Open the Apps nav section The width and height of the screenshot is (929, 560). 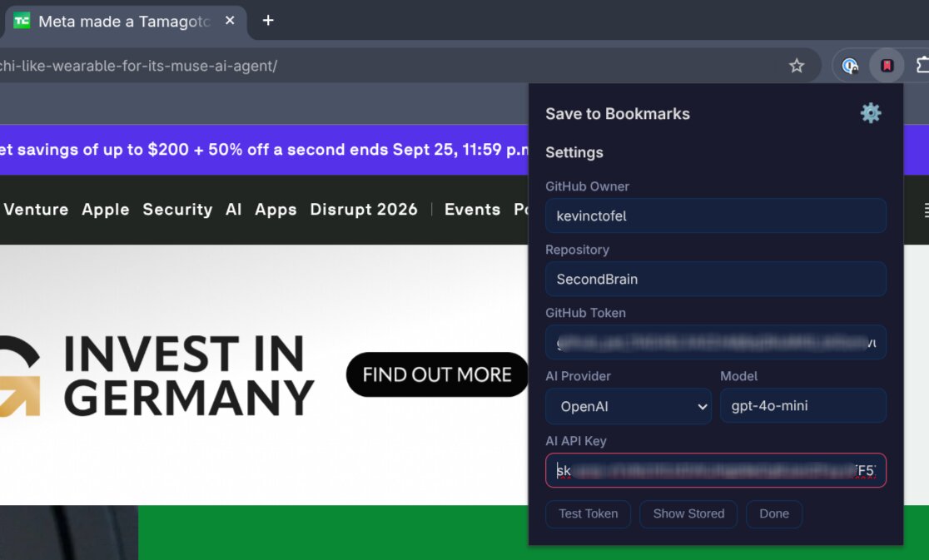pos(276,210)
